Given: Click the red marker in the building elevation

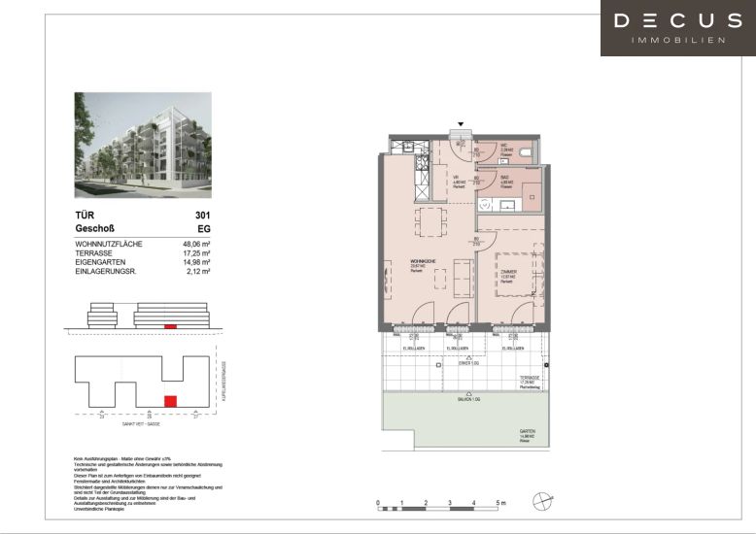Looking at the screenshot, I should [x=170, y=327].
